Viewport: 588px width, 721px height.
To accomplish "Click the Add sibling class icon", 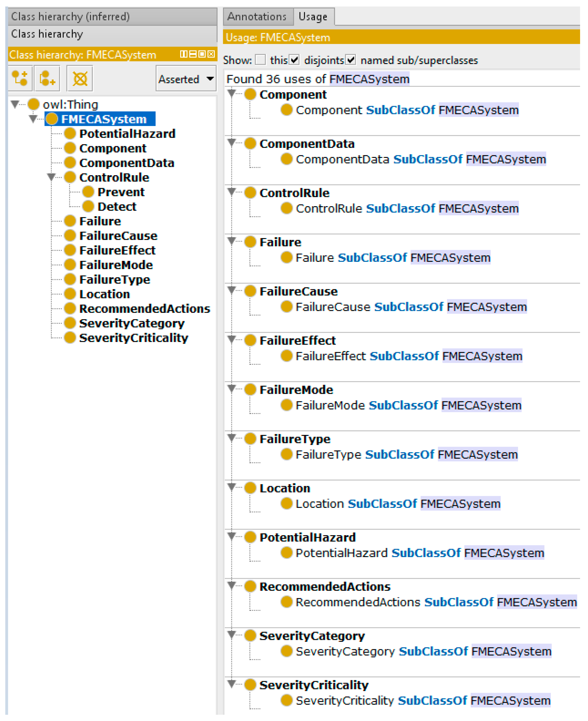I will (x=47, y=79).
